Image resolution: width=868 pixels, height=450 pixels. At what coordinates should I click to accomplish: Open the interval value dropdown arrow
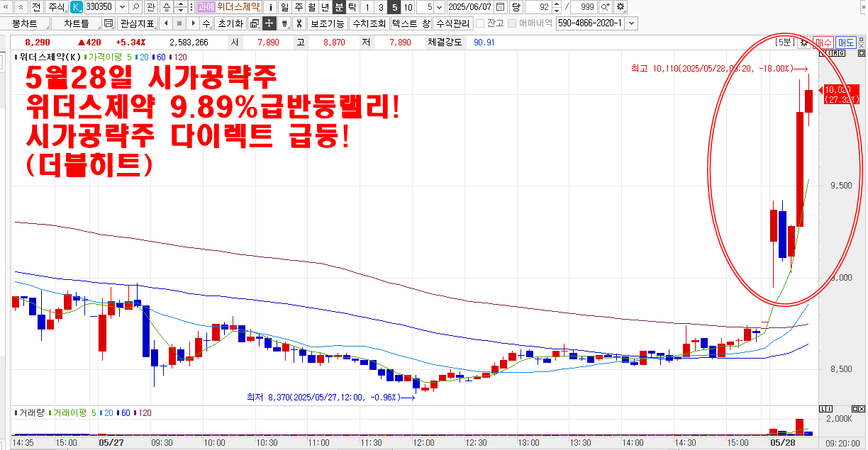click(x=440, y=7)
